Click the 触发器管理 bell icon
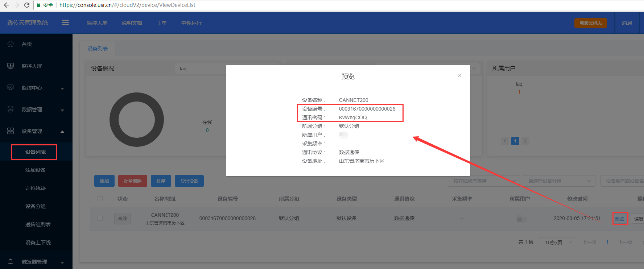644x269 pixels. coord(11,261)
